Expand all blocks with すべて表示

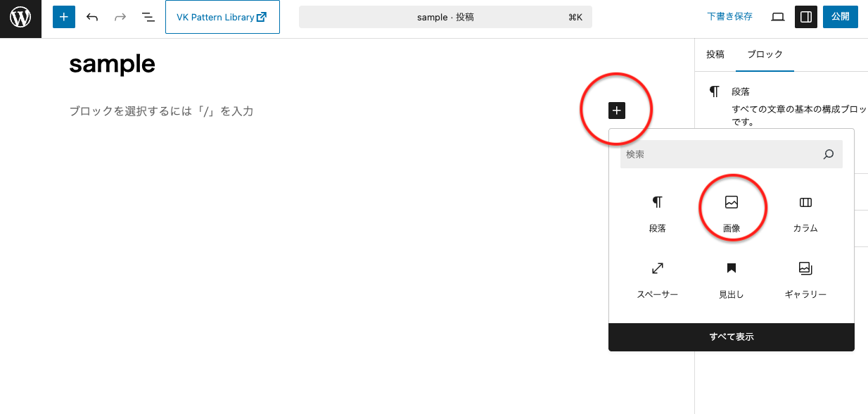click(732, 337)
